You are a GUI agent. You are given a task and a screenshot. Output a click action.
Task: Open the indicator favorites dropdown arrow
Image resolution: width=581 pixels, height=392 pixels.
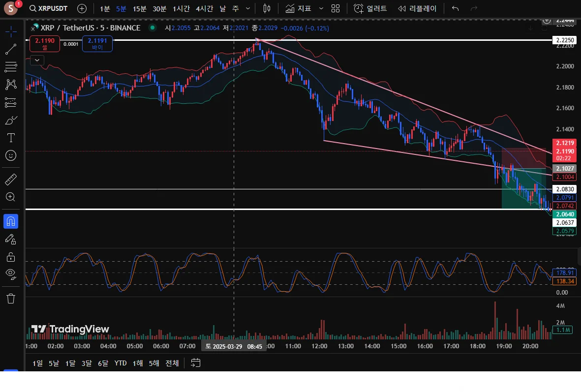[x=321, y=9]
